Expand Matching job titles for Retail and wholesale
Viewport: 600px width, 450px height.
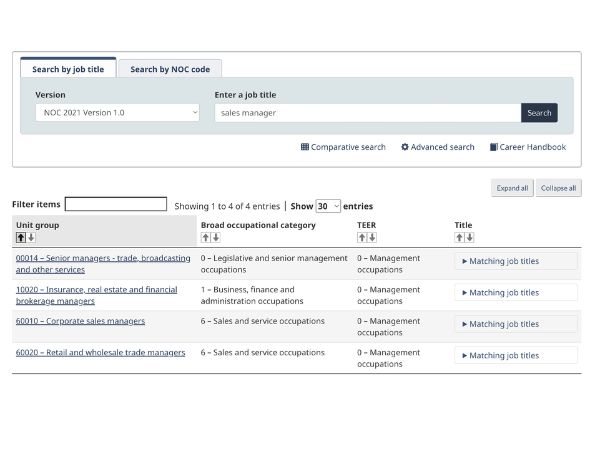click(515, 355)
